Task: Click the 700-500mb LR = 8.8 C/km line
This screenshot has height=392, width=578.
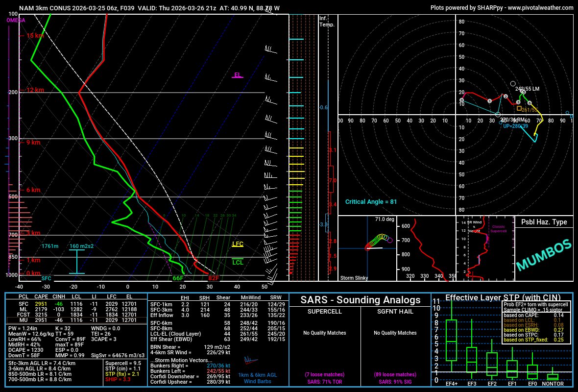Action: click(40, 379)
